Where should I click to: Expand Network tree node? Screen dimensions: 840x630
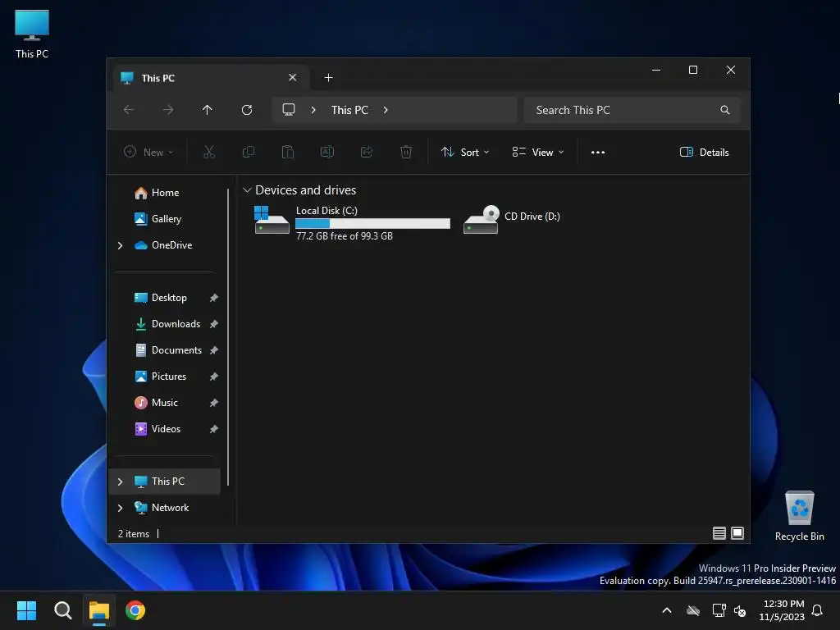click(x=120, y=508)
